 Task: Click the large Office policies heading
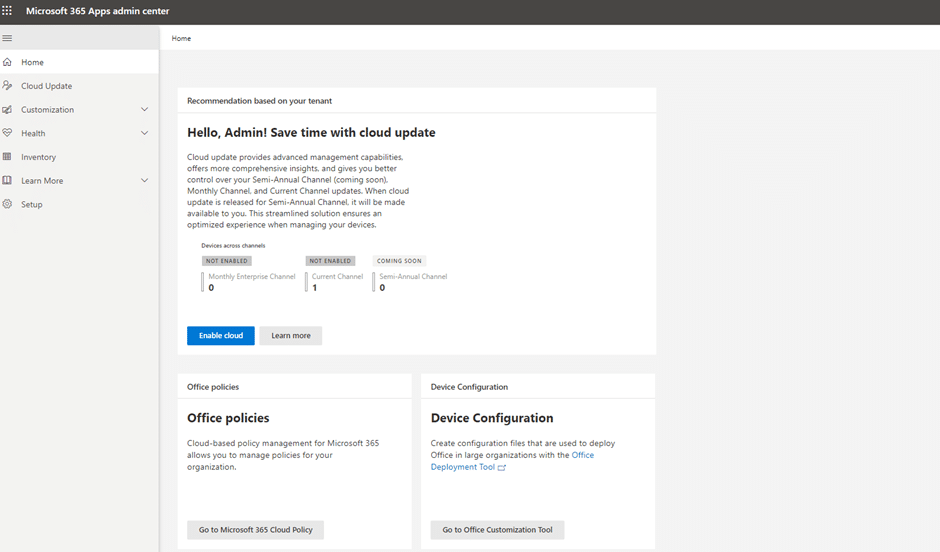(x=228, y=418)
